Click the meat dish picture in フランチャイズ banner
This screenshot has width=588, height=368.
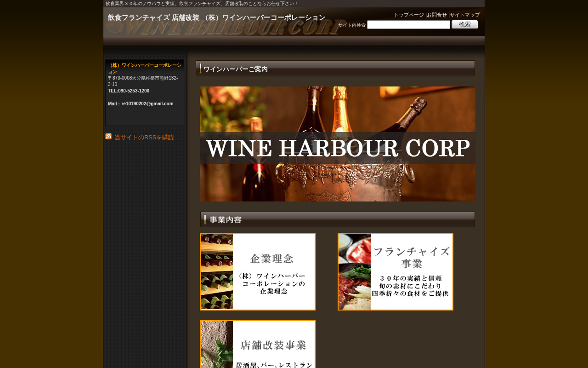coord(355,271)
